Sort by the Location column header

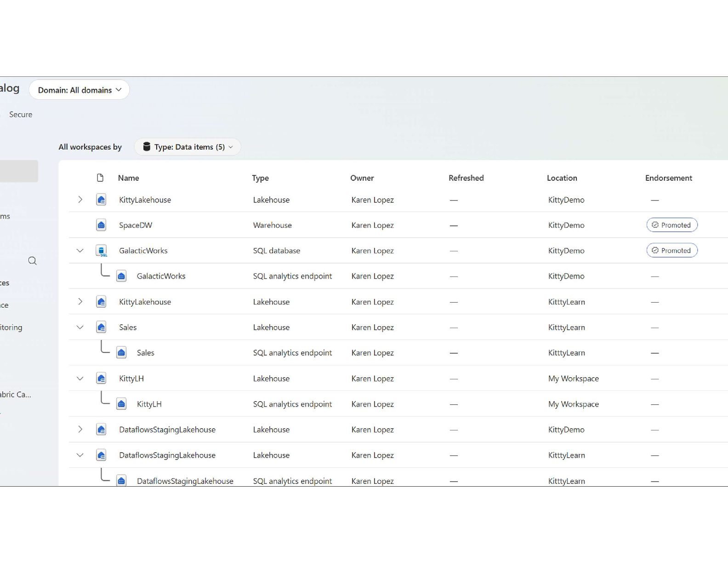point(562,178)
